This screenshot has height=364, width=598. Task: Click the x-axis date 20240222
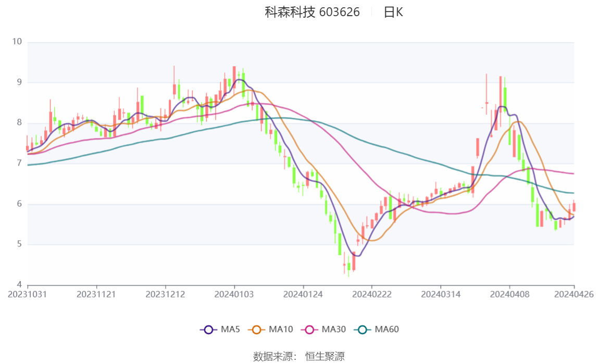click(372, 295)
